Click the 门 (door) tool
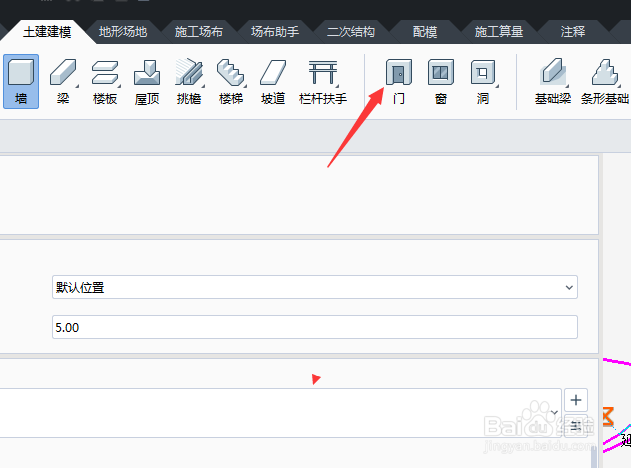 [399, 82]
